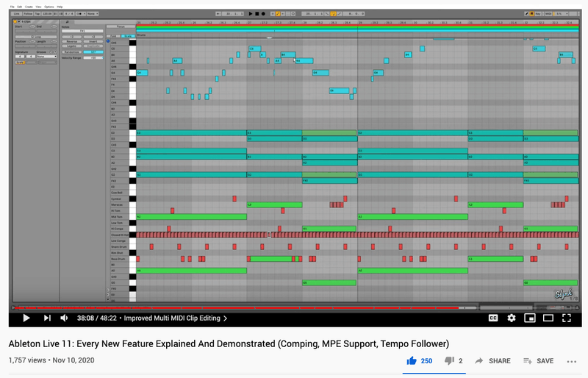588x378 pixels.
Task: Toggle the Ableton metronome
Action: (x=81, y=14)
